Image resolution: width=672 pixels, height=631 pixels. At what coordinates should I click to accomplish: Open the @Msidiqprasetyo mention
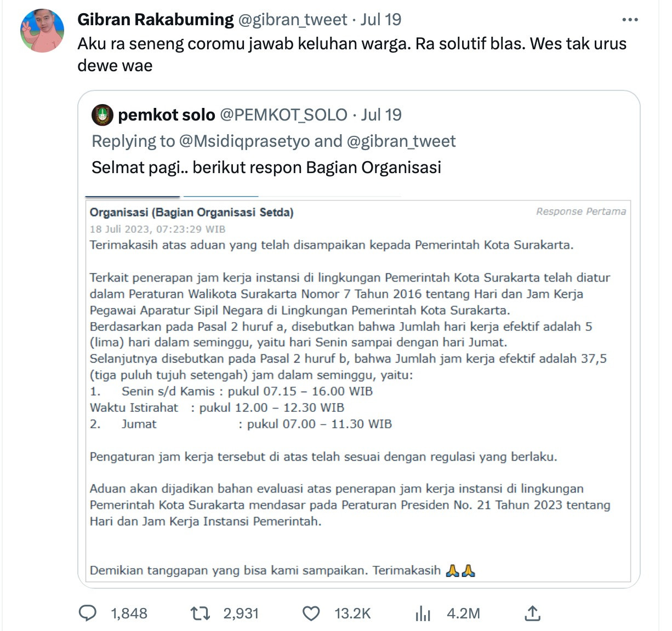pos(244,141)
